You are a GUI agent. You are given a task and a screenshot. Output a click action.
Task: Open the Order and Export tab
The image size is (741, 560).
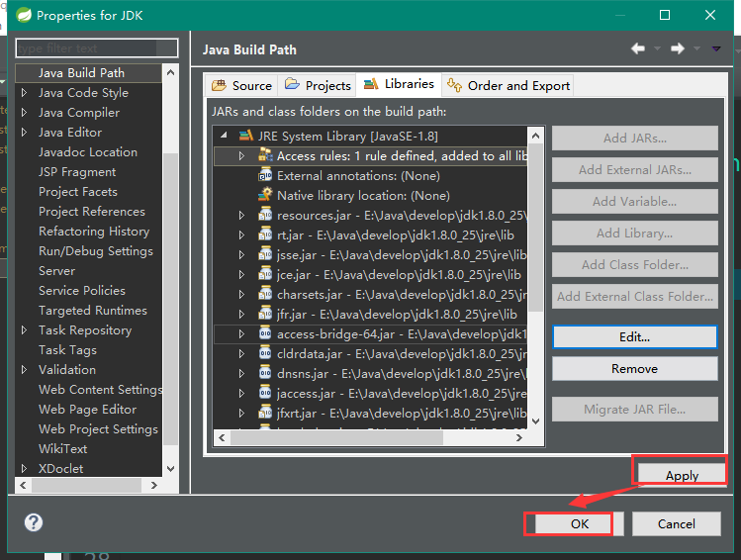[509, 85]
